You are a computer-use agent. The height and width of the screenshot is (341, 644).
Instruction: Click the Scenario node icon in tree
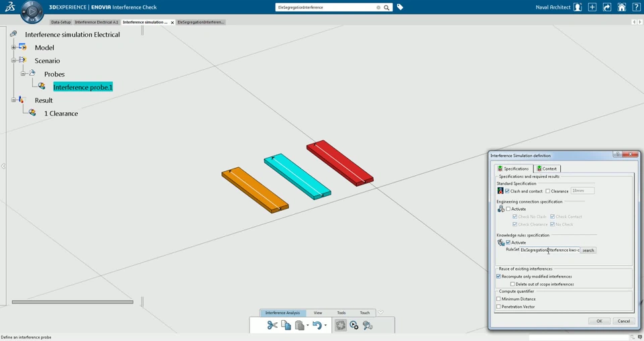(x=22, y=60)
